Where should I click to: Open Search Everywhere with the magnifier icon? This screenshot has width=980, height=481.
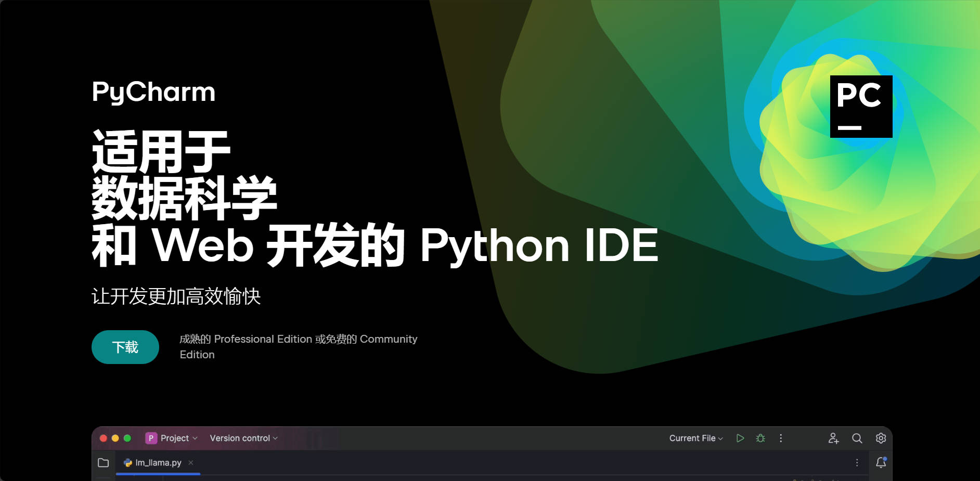857,438
